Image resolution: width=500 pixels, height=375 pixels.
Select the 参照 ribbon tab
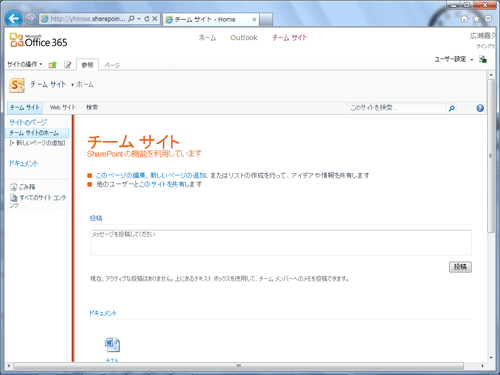pyautogui.click(x=87, y=65)
